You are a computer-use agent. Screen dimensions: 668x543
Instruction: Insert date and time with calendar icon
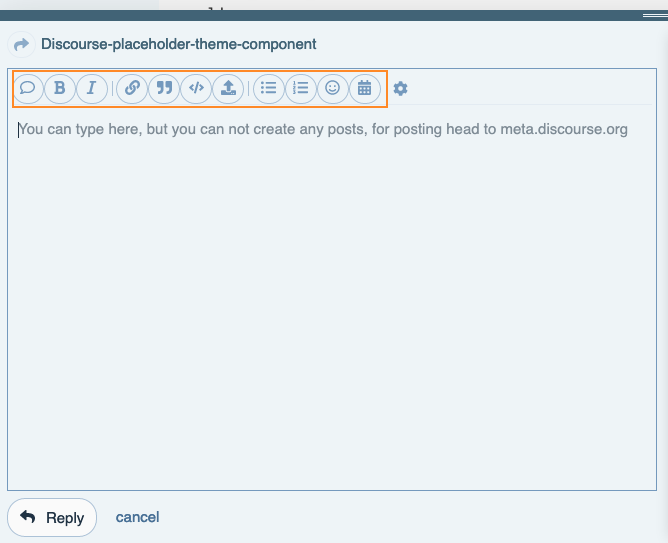click(x=364, y=88)
